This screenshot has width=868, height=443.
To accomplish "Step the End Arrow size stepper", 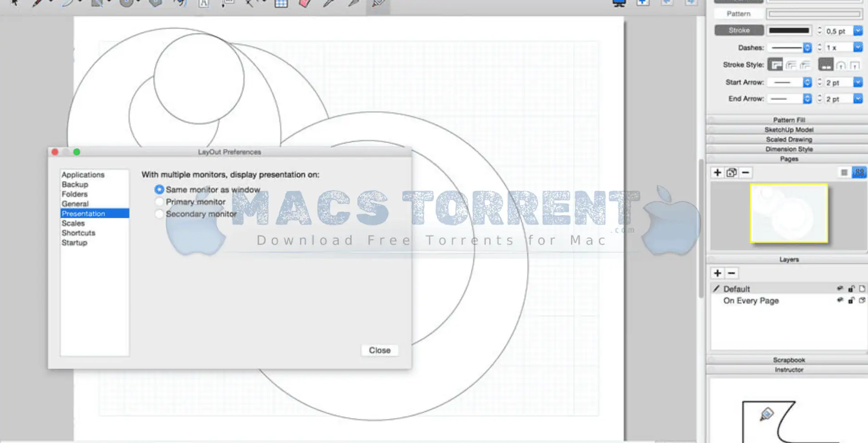I will [819, 99].
